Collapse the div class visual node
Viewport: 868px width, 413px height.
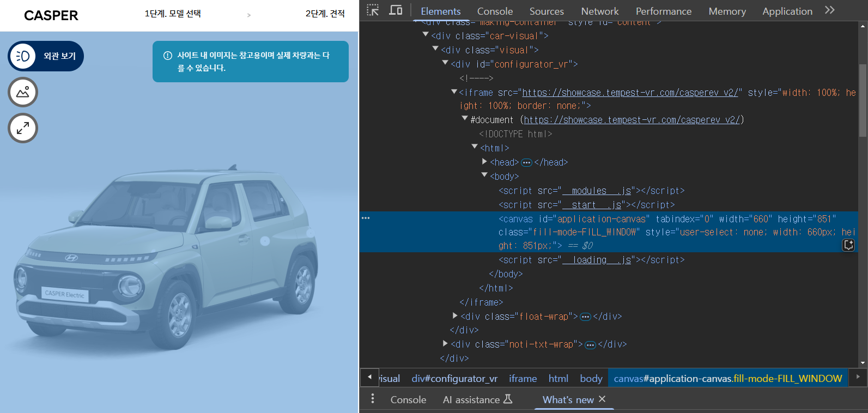[x=435, y=48]
